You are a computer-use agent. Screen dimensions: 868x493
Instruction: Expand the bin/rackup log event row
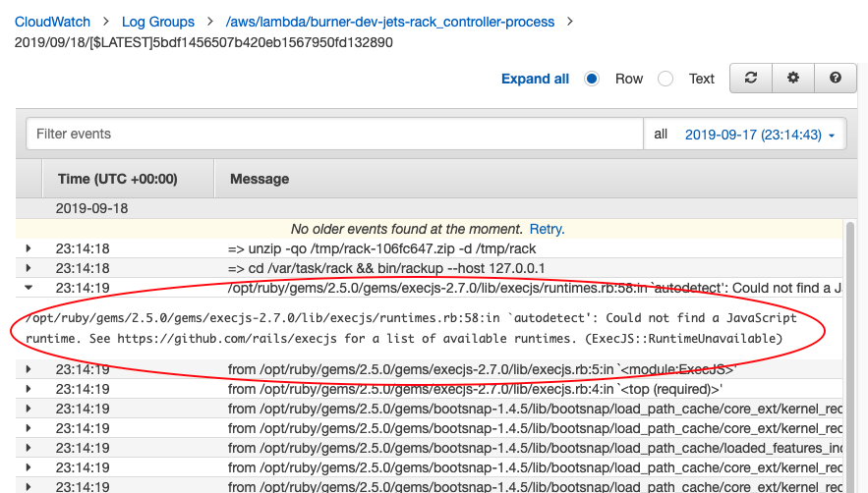click(29, 268)
